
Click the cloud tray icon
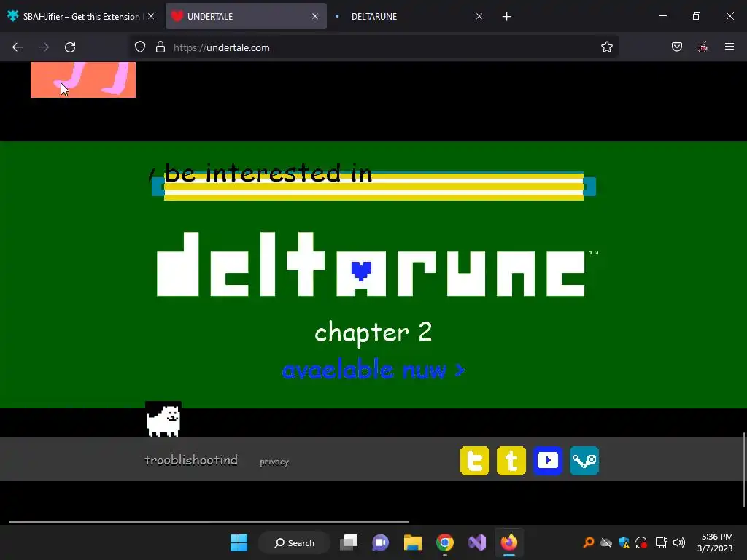coord(606,542)
